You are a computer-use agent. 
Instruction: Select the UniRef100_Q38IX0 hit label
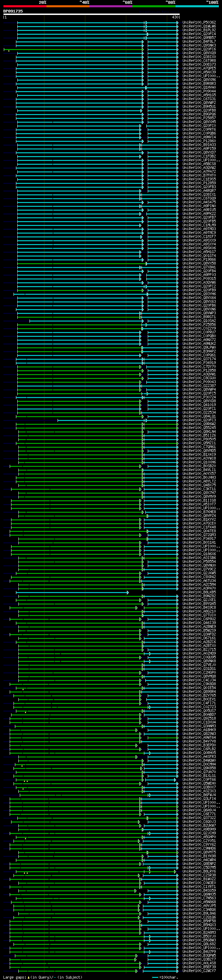[199, 57]
